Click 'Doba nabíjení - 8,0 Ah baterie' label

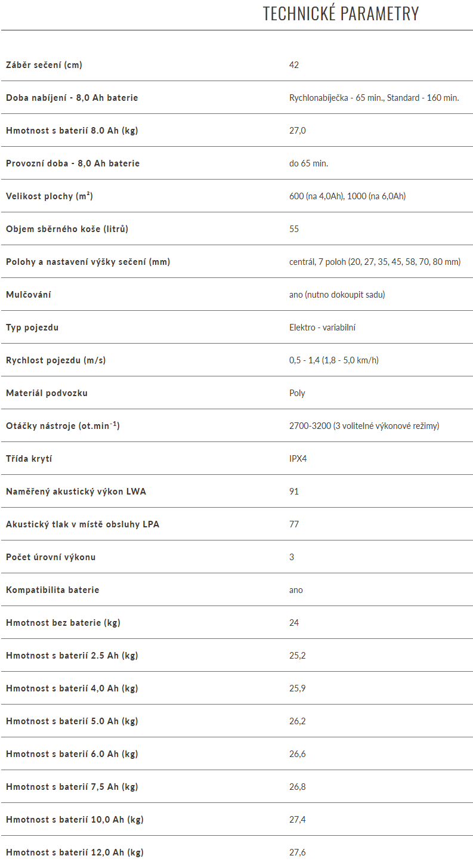pos(72,98)
